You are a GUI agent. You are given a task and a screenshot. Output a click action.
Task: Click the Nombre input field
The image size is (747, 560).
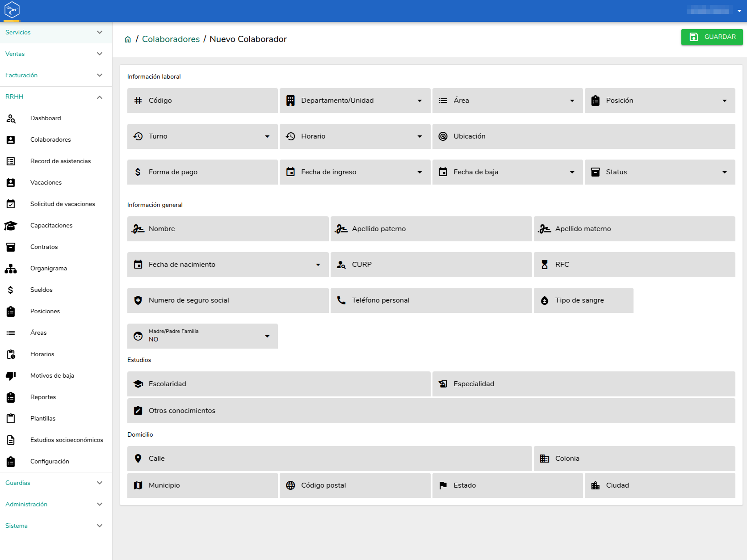[x=228, y=229]
